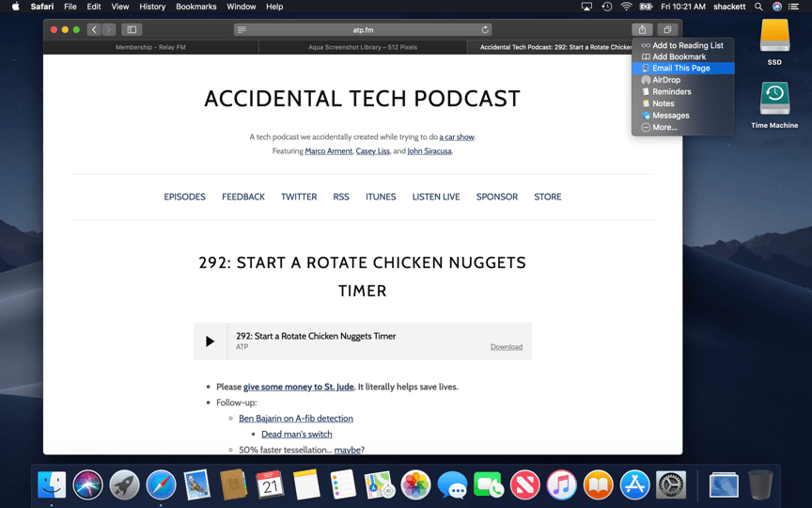Select the Accidental Tech Podcast tab
The image size is (812, 508).
pos(549,47)
